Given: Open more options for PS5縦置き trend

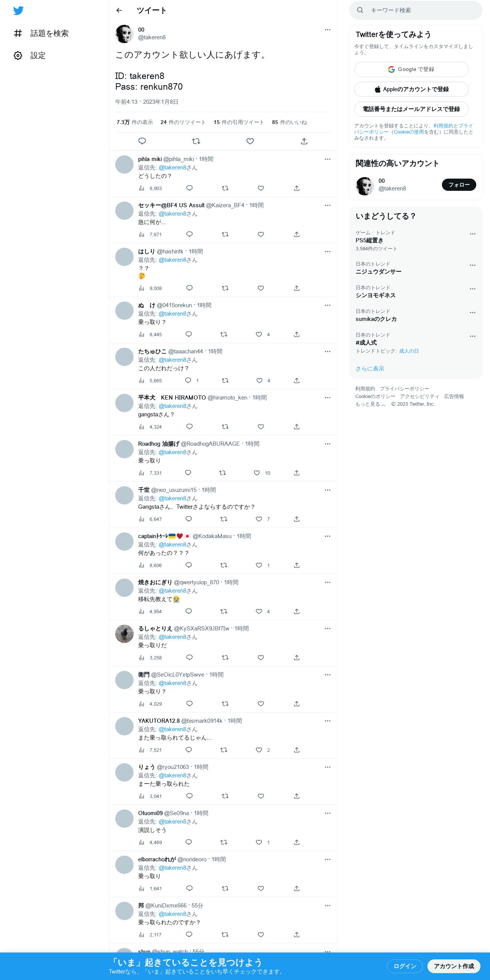Looking at the screenshot, I should click(472, 234).
